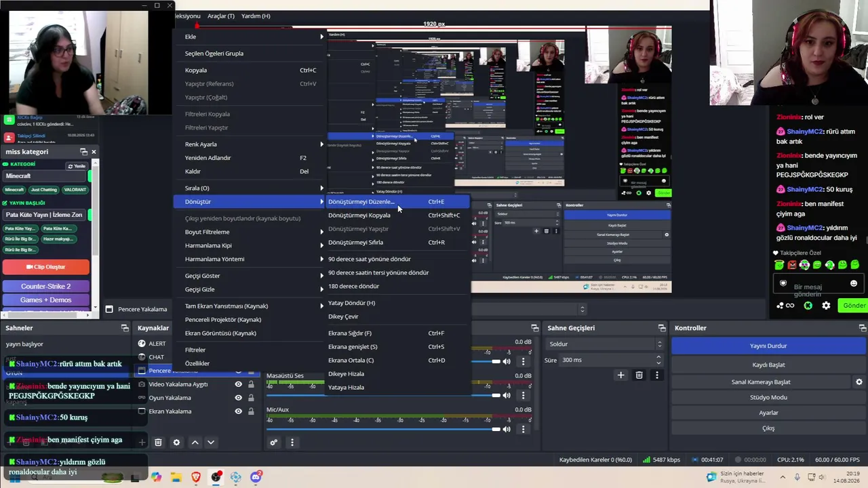868x488 pixels.
Task: Select the Counter-Strike 2 category button
Action: [45, 286]
